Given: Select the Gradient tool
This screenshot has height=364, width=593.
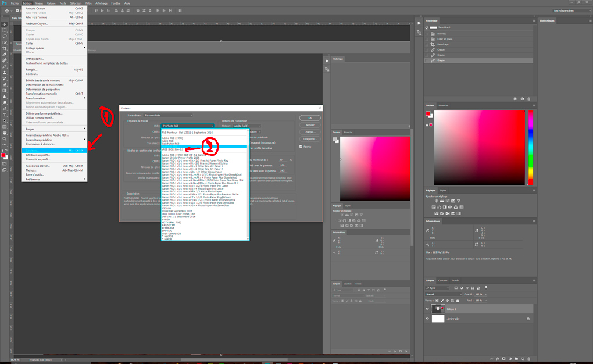Looking at the screenshot, I should click(5, 91).
